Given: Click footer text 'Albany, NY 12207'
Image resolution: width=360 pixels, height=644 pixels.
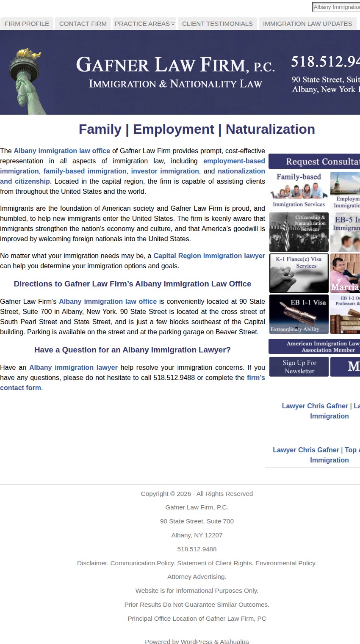Looking at the screenshot, I should (197, 535).
